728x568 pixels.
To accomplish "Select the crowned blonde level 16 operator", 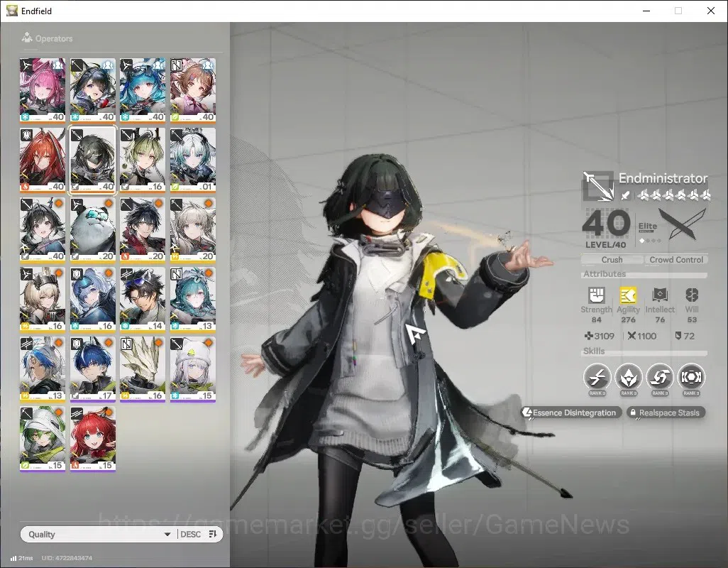I will [43, 299].
